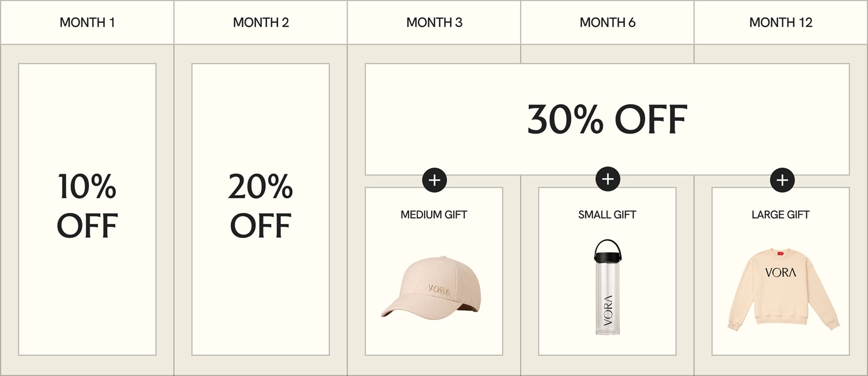This screenshot has height=376, width=868.
Task: Click the plus icon above Medium Gift
Action: point(434,180)
